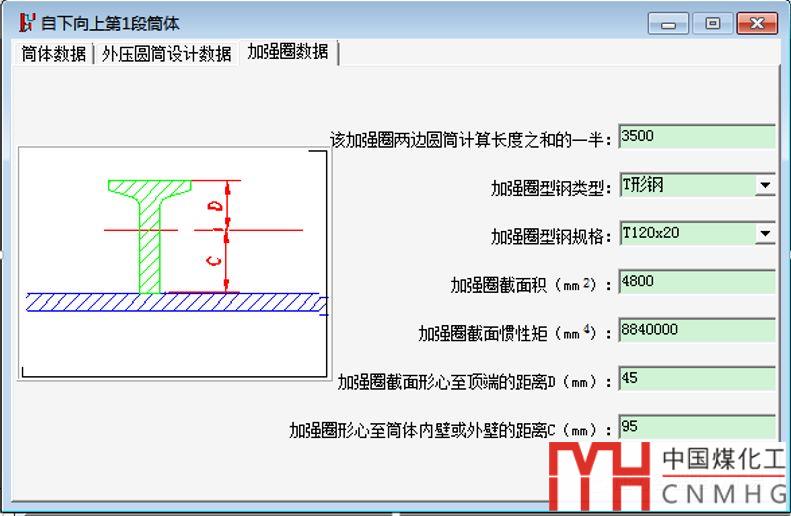Click the 加强圈型钢类型 label
Image resolution: width=791 pixels, height=516 pixels.
tap(551, 188)
